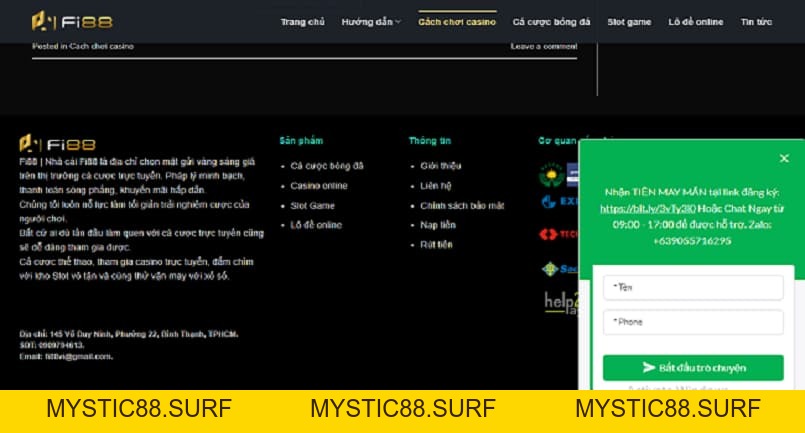The width and height of the screenshot is (805, 433).
Task: Click the yellow flower partner logo
Action: 552,175
